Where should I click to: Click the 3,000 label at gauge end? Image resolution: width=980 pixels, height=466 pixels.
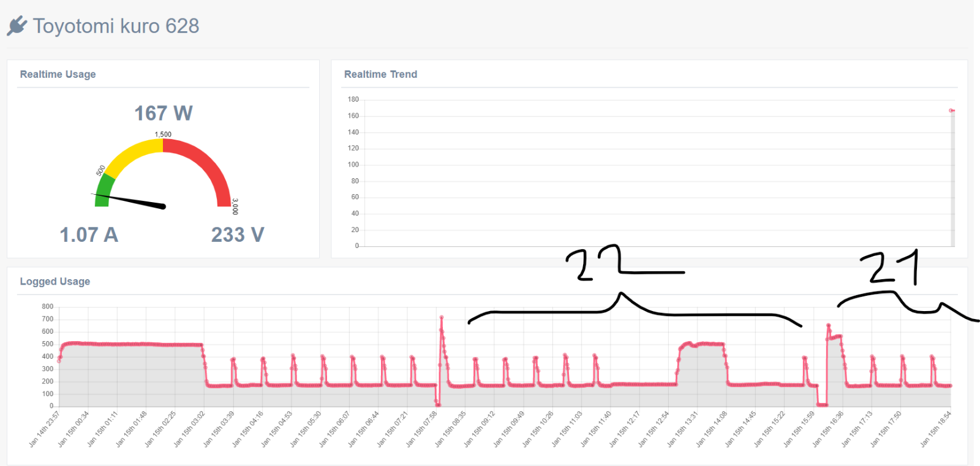(235, 206)
